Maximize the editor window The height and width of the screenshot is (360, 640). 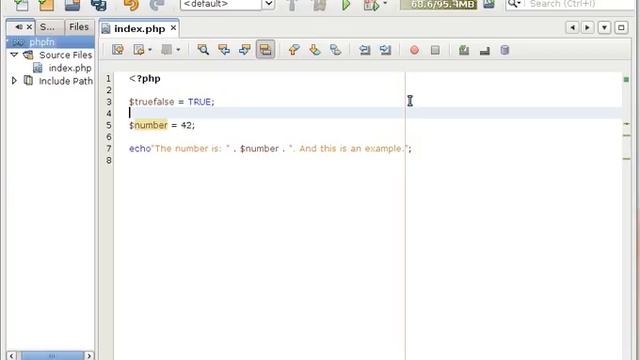(x=621, y=27)
